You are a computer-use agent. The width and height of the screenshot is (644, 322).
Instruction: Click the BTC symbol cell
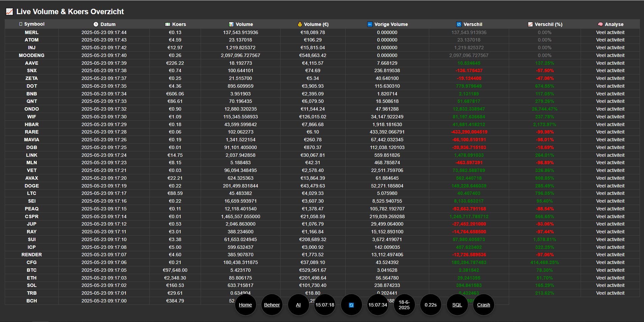pos(32,270)
